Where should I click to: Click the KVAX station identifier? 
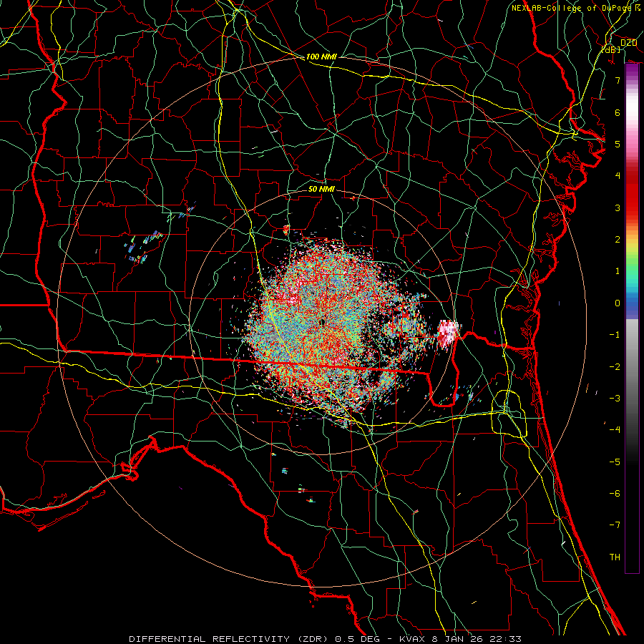coord(412,639)
